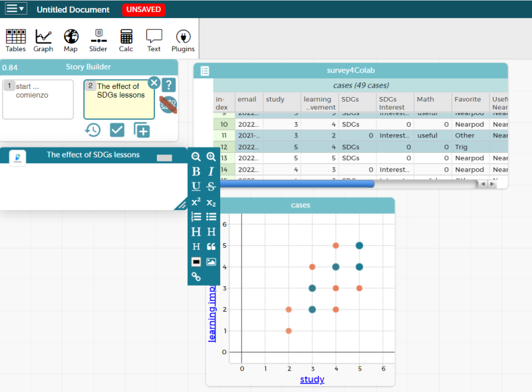Click the zoom out magnifier icon
This screenshot has width=532, height=392.
[x=196, y=157]
